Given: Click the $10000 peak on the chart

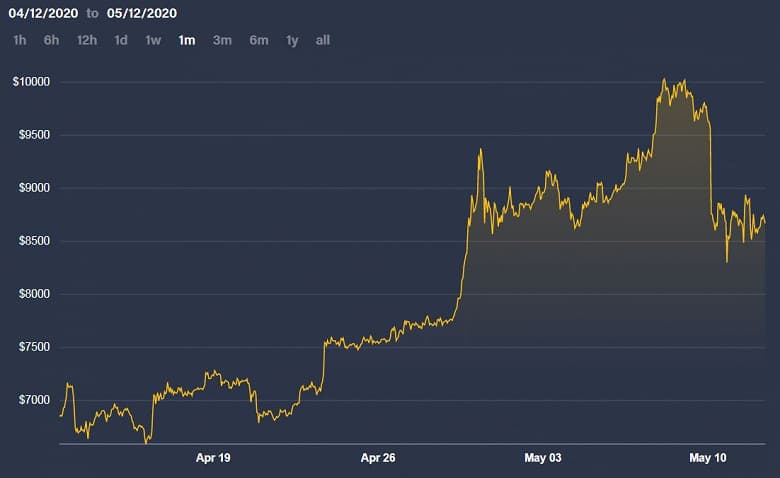Looking at the screenshot, I should (x=664, y=79).
